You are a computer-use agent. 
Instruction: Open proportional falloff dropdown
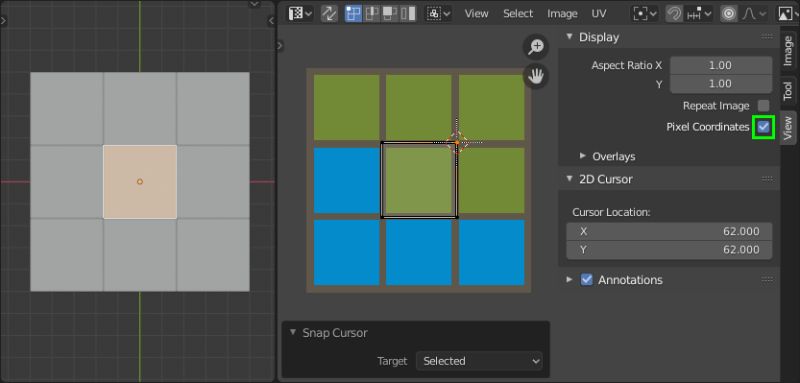(754, 14)
